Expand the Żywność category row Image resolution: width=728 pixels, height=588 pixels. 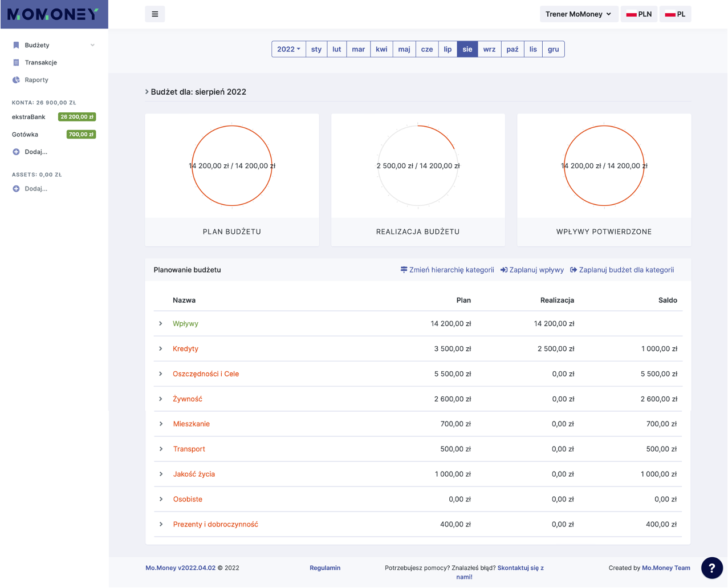coord(161,399)
